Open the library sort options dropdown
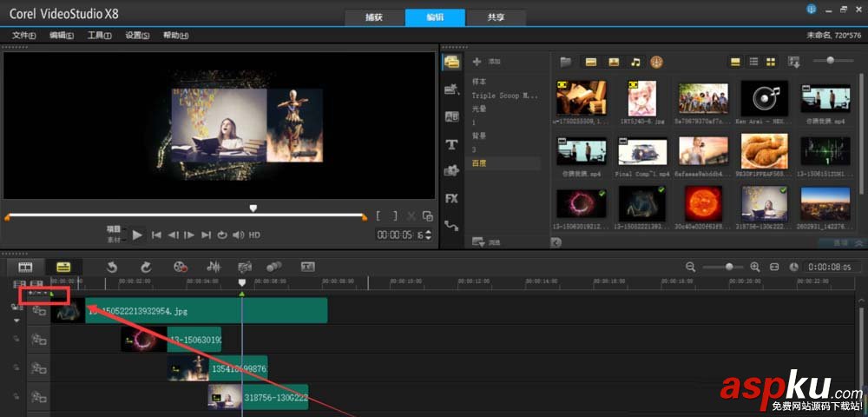The height and width of the screenshot is (417, 868). pos(794,62)
